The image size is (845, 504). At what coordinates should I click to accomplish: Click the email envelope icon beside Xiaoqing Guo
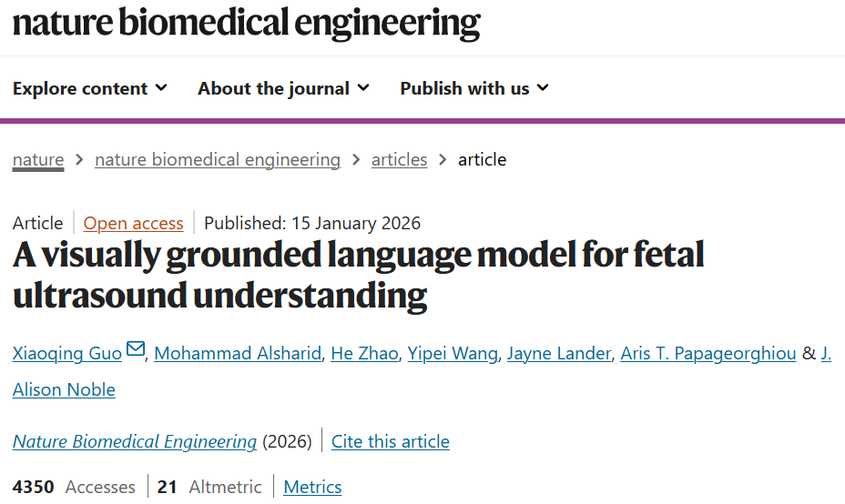tap(136, 349)
